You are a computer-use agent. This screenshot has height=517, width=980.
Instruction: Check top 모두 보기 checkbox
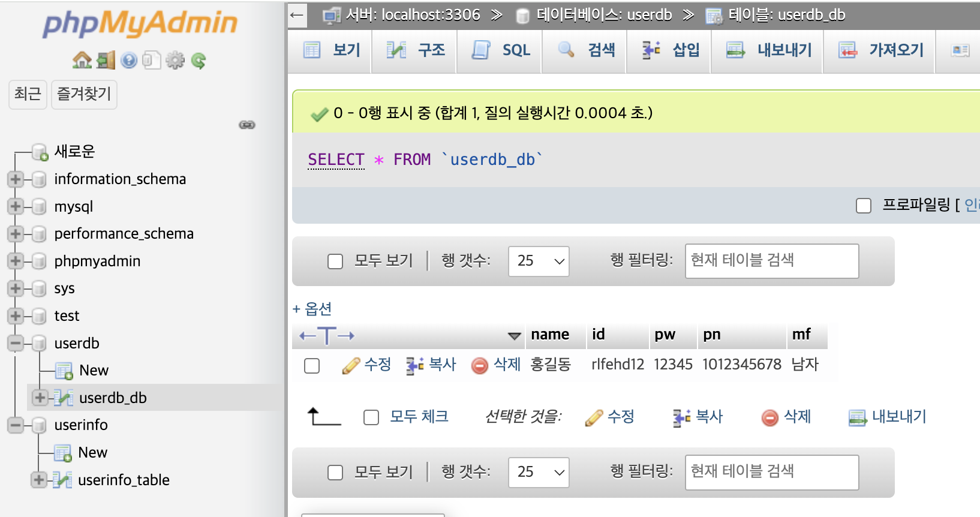(335, 261)
